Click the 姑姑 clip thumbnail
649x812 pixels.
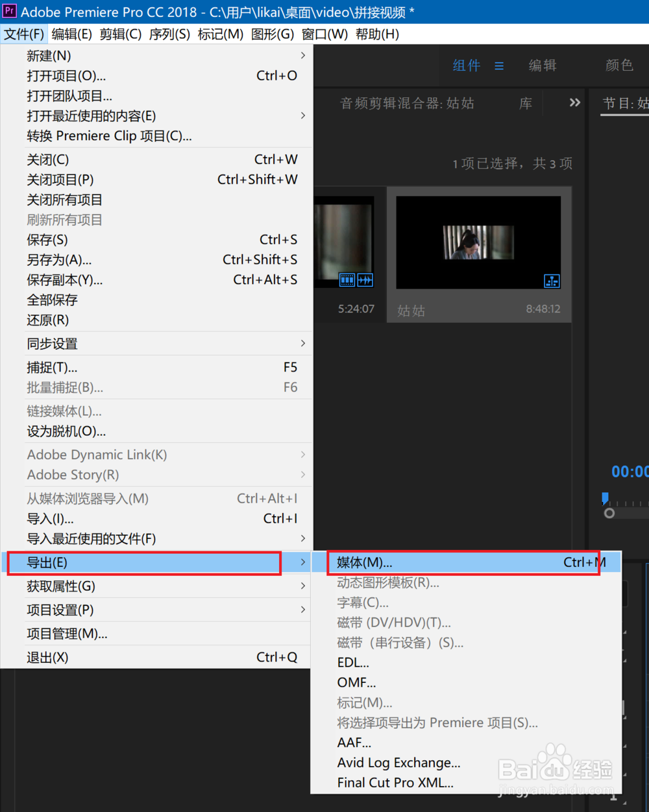(x=478, y=242)
